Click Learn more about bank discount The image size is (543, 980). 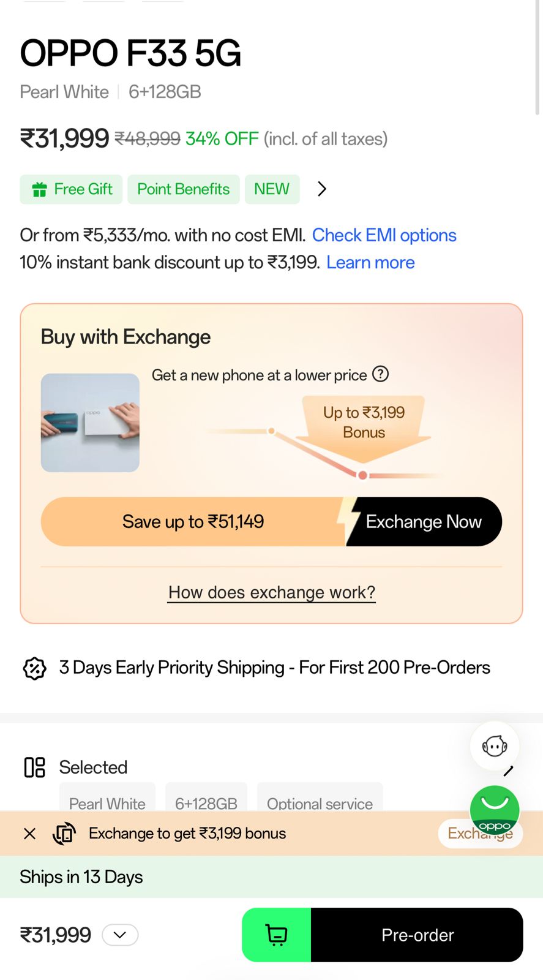(370, 263)
